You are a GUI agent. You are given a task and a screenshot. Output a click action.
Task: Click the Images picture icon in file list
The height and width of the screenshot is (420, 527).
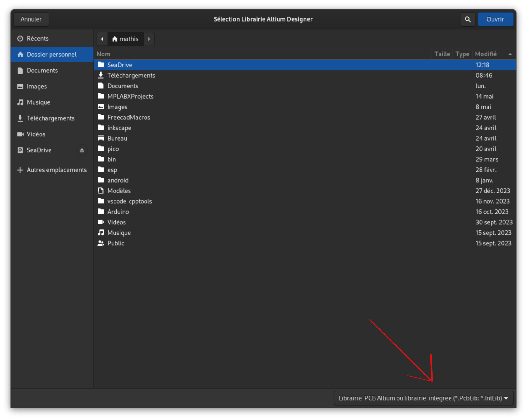click(101, 107)
